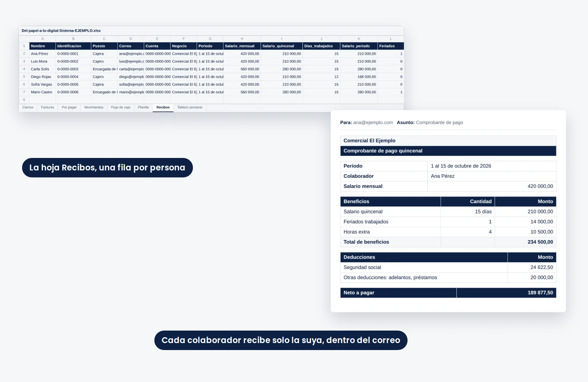
Task: Select the cell with Ana Pérez
Action: pos(42,54)
